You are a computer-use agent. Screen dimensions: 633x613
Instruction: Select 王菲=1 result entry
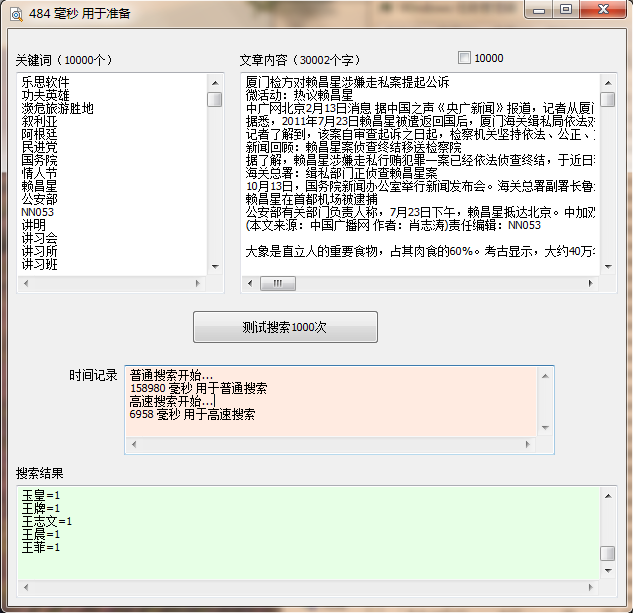click(x=40, y=547)
